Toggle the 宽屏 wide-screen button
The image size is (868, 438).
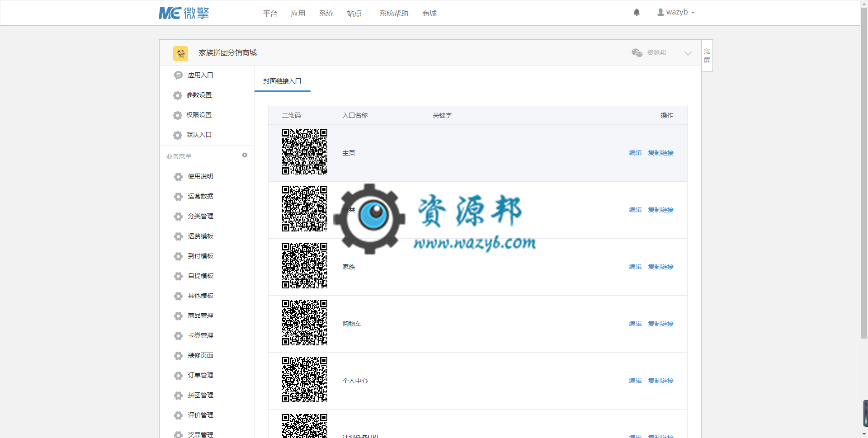click(707, 56)
